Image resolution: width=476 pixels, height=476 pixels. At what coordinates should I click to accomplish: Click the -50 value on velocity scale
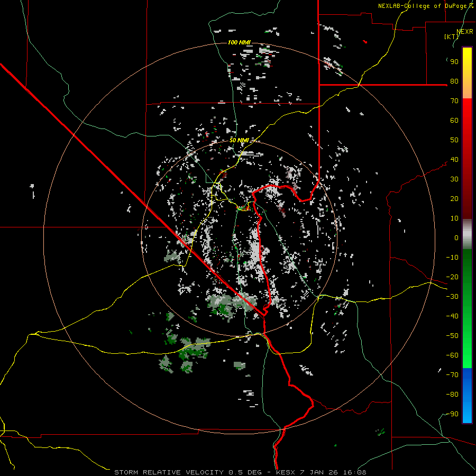pos(452,336)
